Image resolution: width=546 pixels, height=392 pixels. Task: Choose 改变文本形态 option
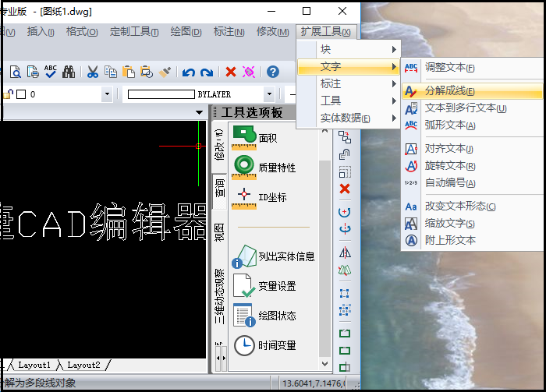click(473, 207)
